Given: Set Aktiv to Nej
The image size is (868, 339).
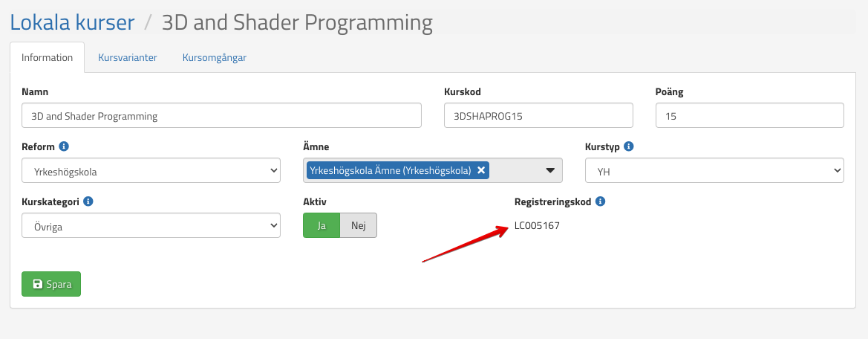Looking at the screenshot, I should [359, 225].
